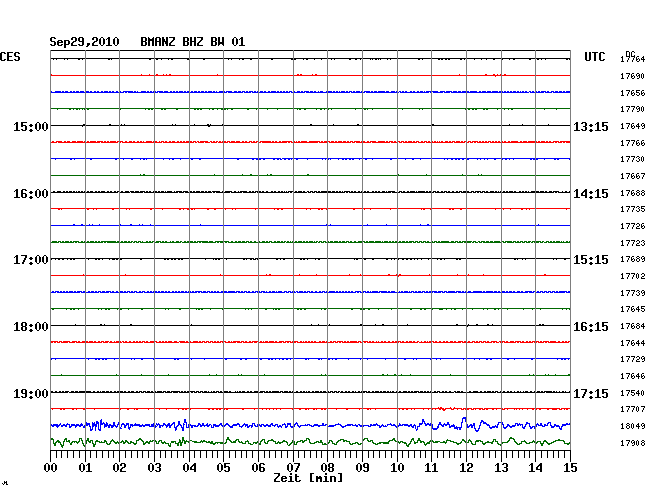Click the DC value 17688
650x494 pixels.
pos(633,193)
